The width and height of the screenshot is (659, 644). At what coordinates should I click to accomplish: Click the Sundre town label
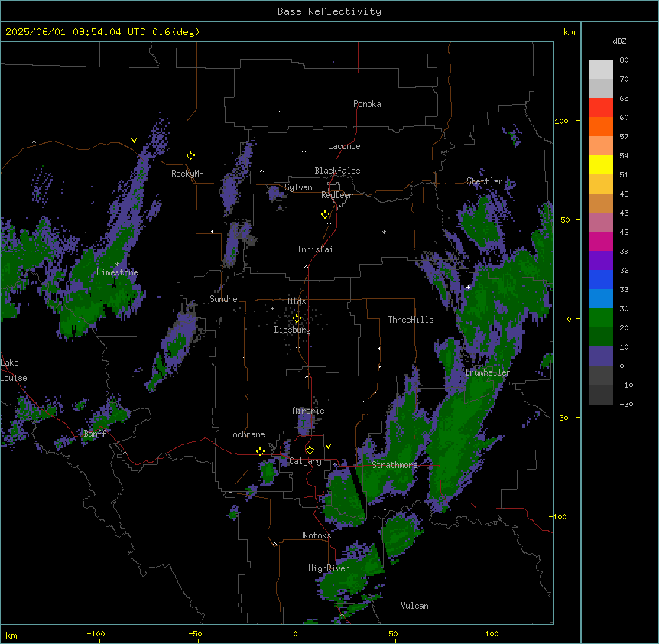pos(223,299)
